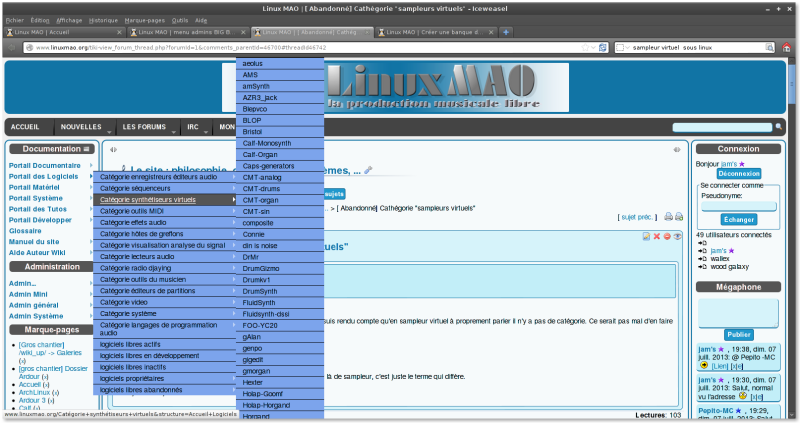Click the bookmark star in the address bar
The height and width of the screenshot is (423, 800).
tap(585, 47)
